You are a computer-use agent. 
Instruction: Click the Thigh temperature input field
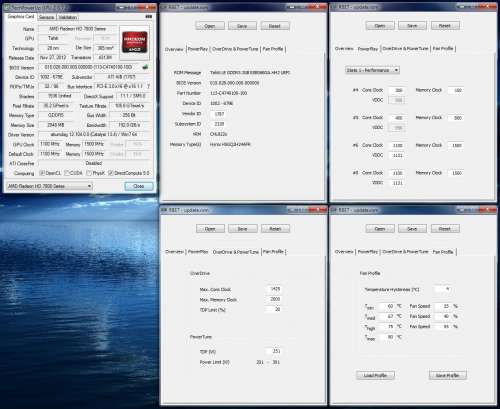pos(388,327)
